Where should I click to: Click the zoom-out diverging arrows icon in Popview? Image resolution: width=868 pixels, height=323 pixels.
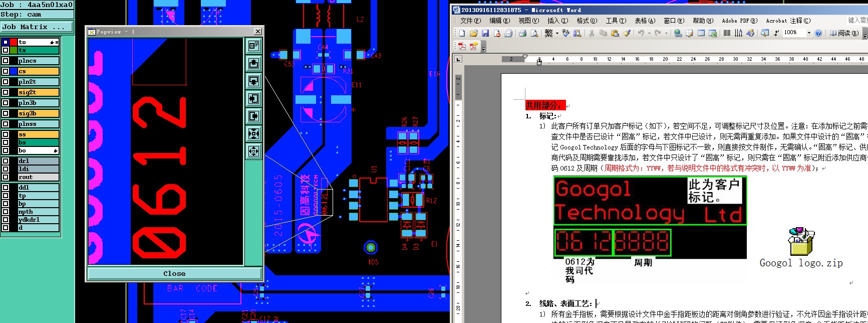[x=254, y=151]
